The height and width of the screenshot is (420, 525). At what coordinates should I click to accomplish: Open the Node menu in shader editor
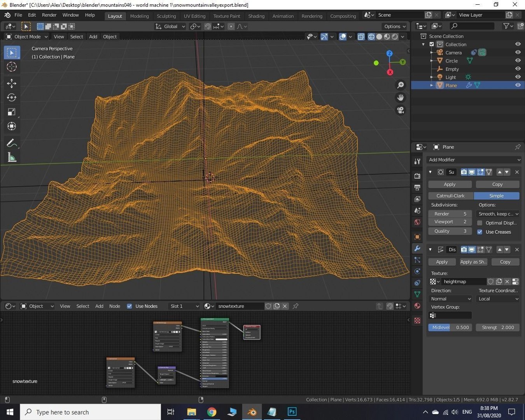coord(115,306)
